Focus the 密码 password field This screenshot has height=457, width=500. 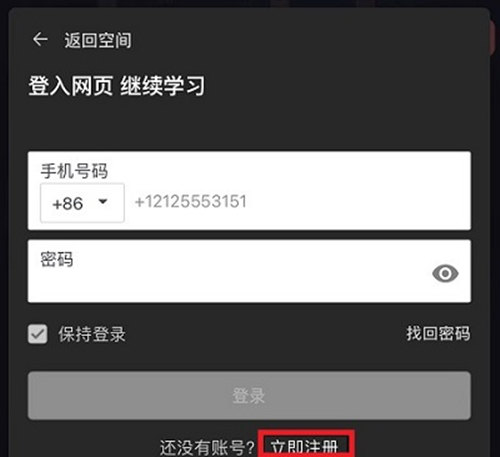click(249, 271)
